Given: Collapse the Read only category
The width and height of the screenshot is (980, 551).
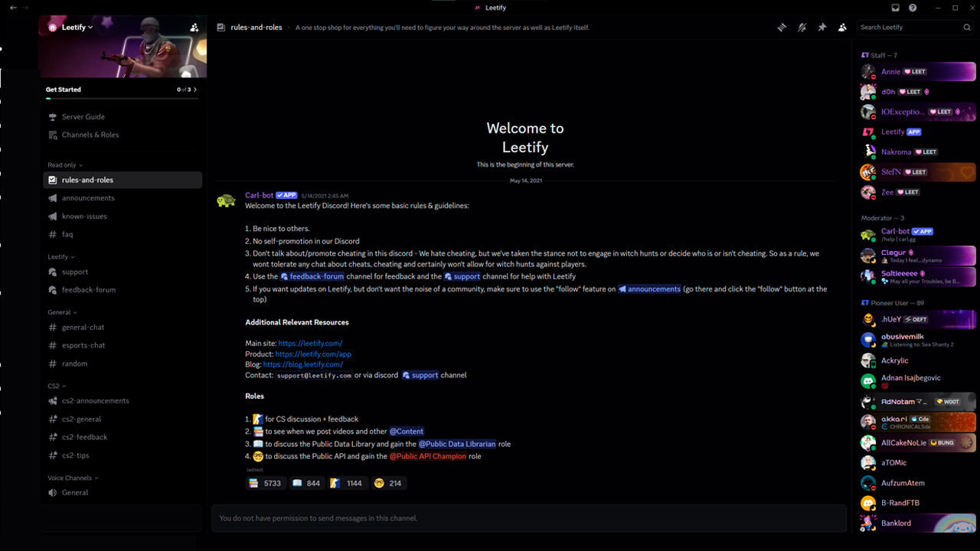Looking at the screenshot, I should pos(65,165).
